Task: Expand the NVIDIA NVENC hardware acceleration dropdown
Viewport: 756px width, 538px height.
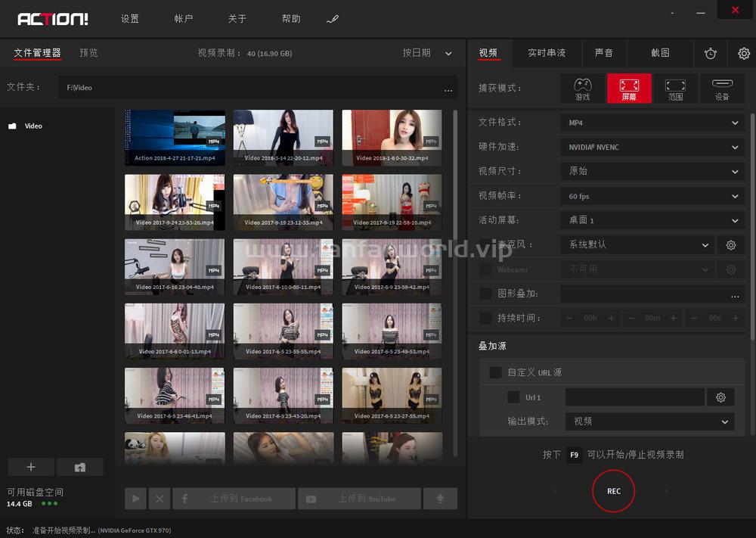Action: (652, 147)
